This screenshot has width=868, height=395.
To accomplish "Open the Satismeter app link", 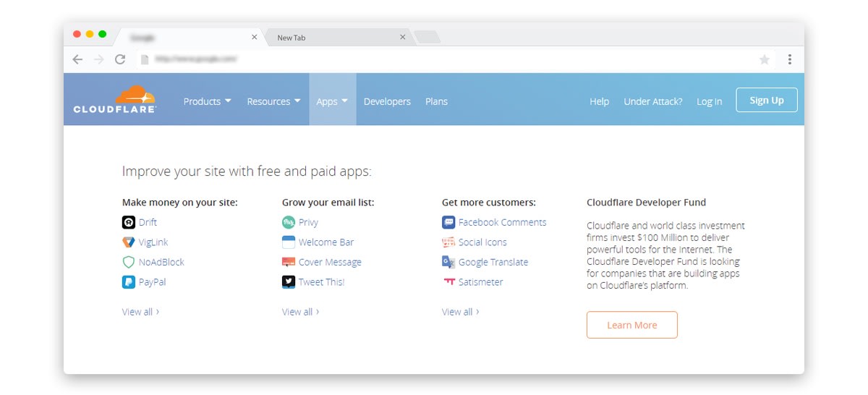I will pyautogui.click(x=480, y=282).
